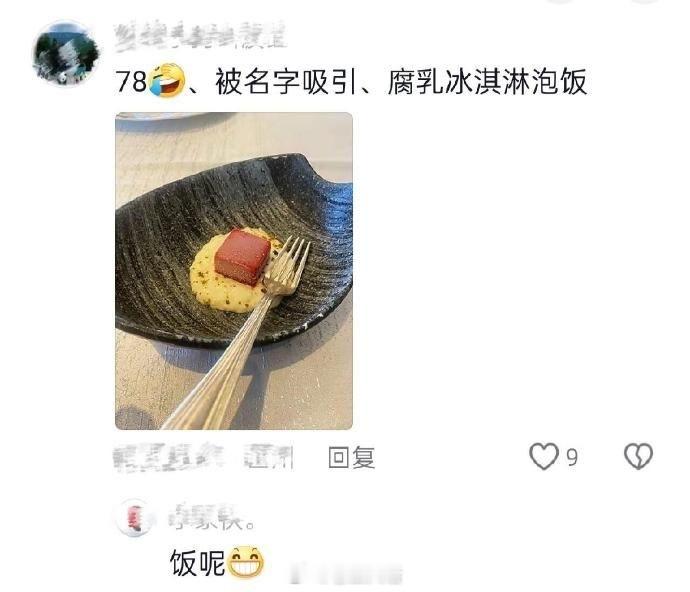The height and width of the screenshot is (592, 690).
Task: Click the blurred info text after the grin emoji
Action: 346,574
